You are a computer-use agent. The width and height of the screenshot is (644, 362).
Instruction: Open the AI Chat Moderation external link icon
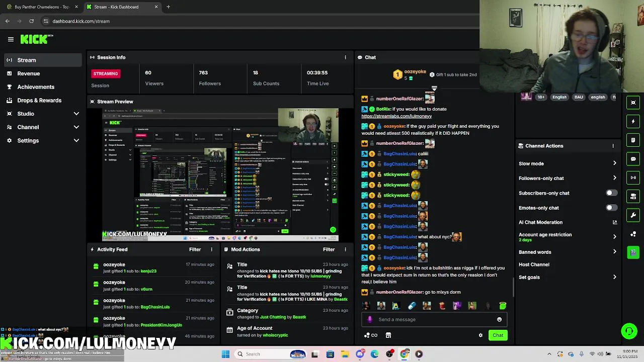coord(614,222)
